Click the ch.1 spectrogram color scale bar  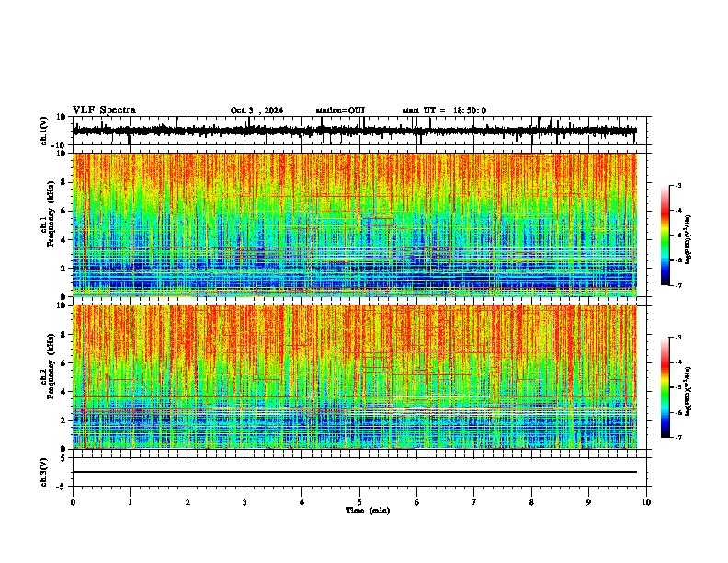pos(665,236)
